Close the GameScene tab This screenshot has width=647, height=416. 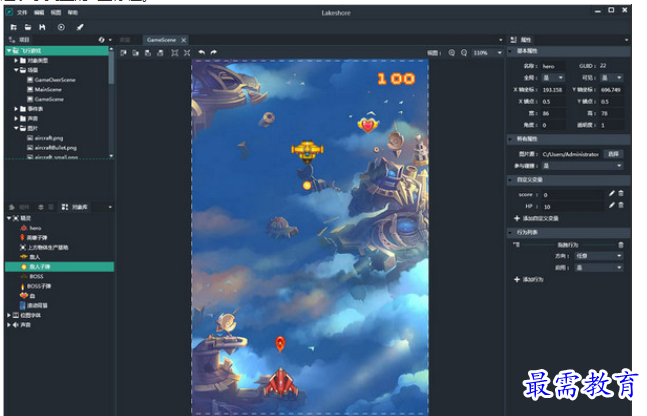(184, 40)
